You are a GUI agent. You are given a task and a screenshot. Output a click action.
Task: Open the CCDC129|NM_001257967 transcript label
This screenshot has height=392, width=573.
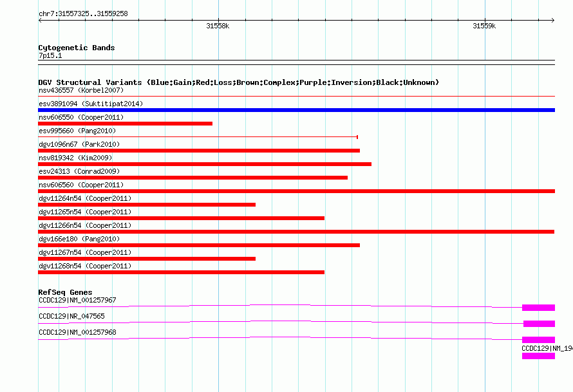coord(77,301)
